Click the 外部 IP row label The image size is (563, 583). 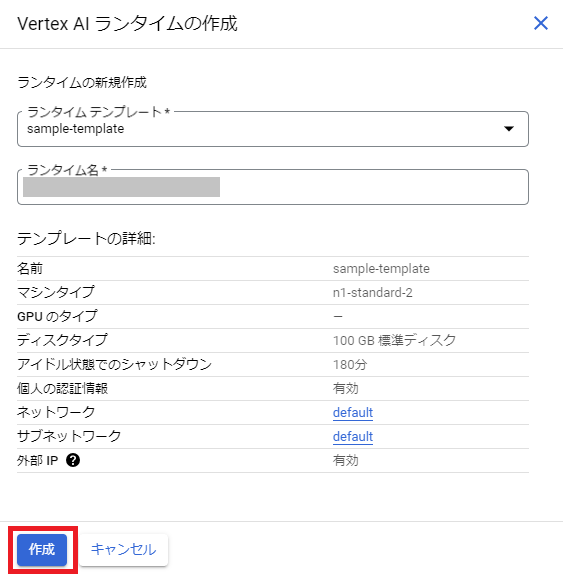(38, 461)
